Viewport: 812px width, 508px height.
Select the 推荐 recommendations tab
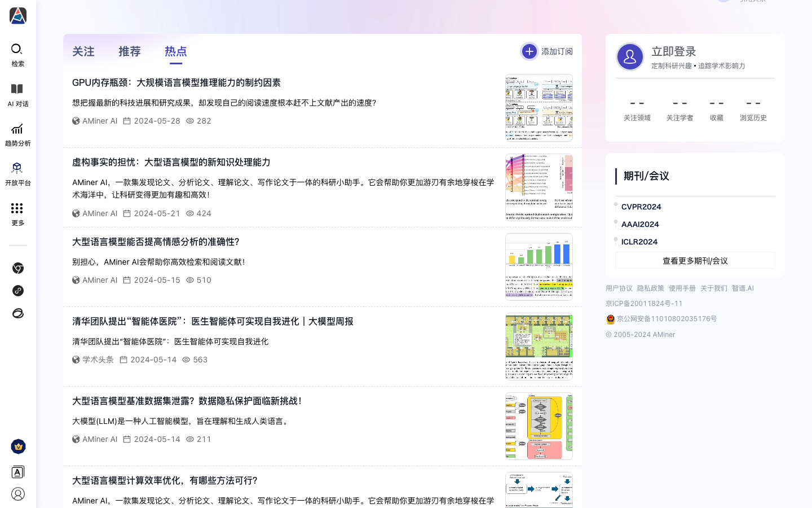click(x=129, y=51)
